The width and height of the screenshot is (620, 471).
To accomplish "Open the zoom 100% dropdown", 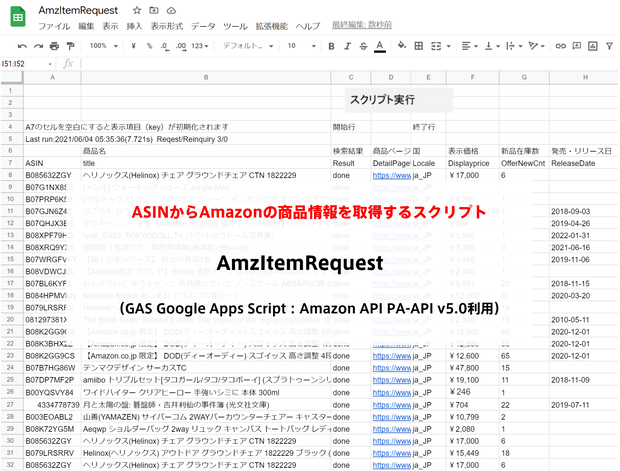I will 104,46.
